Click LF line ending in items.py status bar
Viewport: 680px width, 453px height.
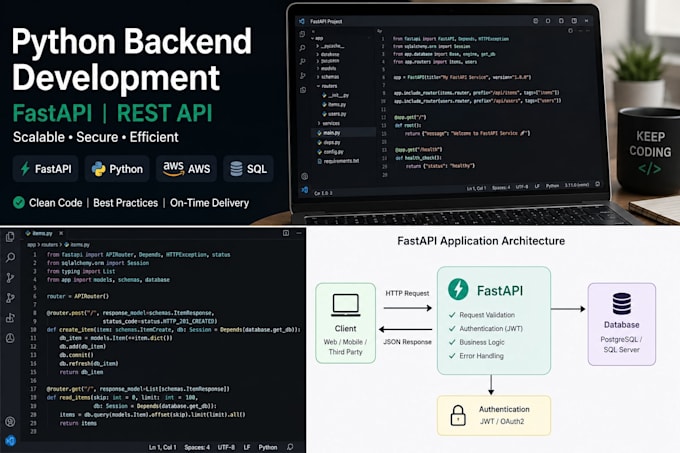[x=247, y=447]
